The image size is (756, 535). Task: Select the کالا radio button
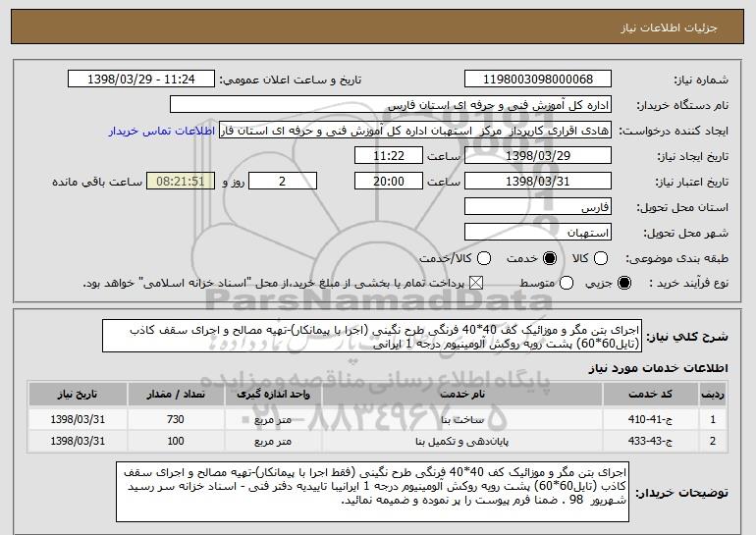601,258
